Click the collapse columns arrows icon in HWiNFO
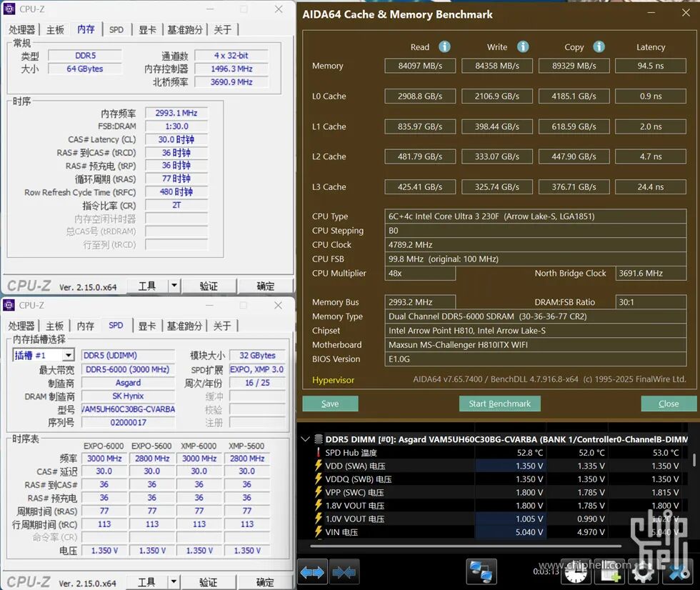 pos(344,571)
